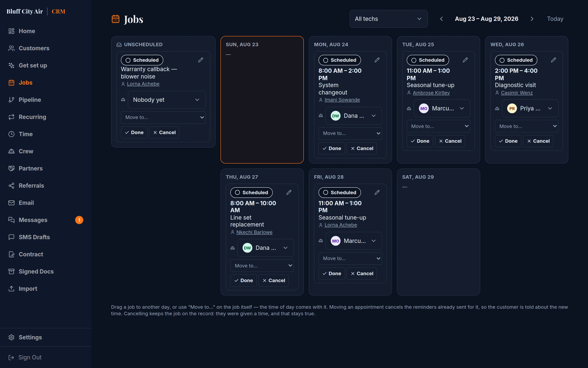588x368 pixels.
Task: Click the Get set up sparkle icon
Action: pyautogui.click(x=11, y=65)
